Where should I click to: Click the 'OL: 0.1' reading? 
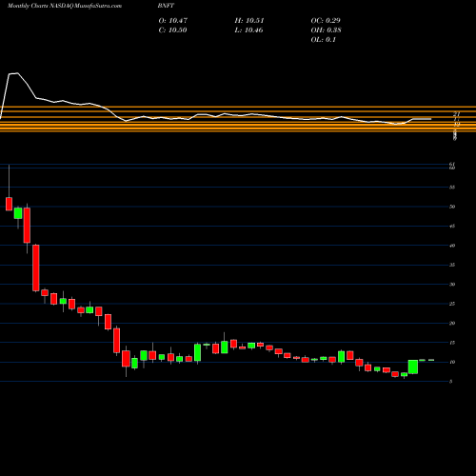coord(324,40)
